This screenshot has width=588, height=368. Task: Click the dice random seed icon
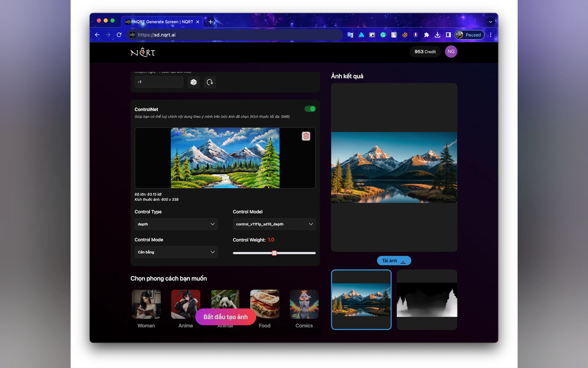[x=194, y=82]
